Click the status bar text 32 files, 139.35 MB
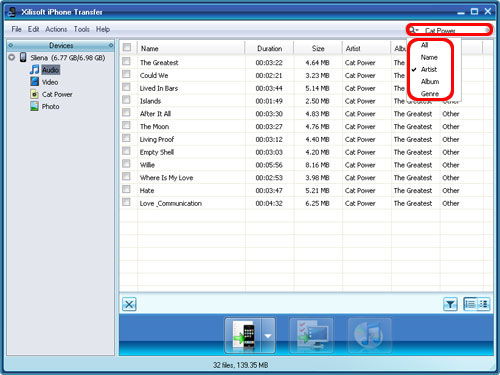The height and width of the screenshot is (375, 500). click(241, 365)
